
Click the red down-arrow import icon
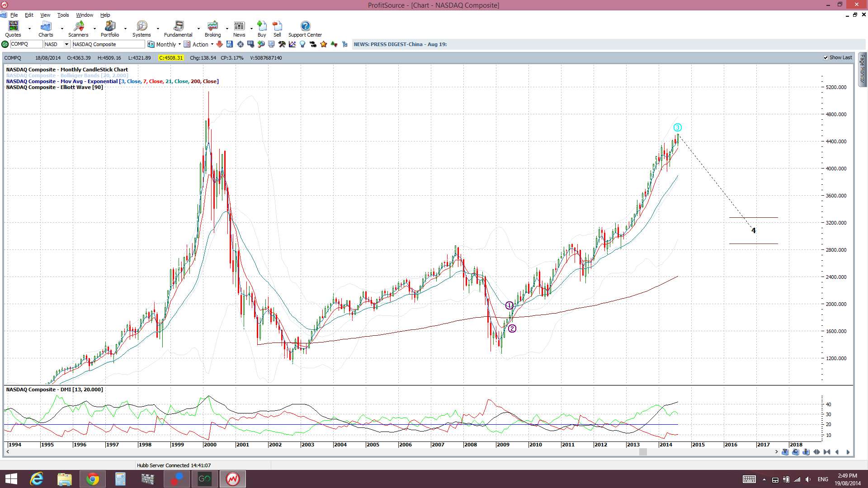219,44
